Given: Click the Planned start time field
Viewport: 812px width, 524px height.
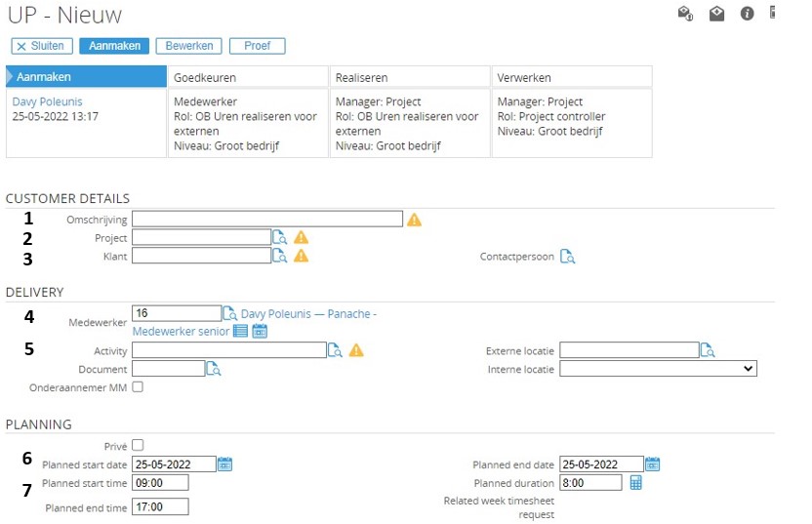Looking at the screenshot, I should click(160, 482).
